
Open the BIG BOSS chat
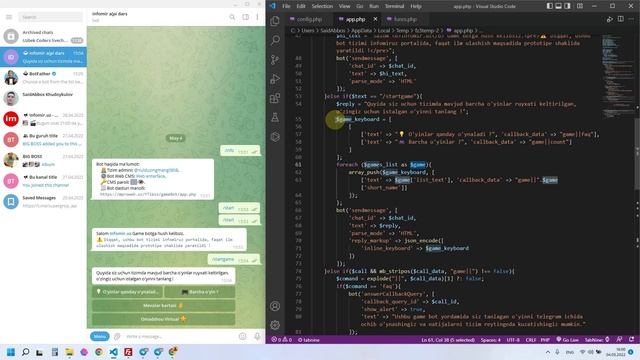tap(43, 160)
